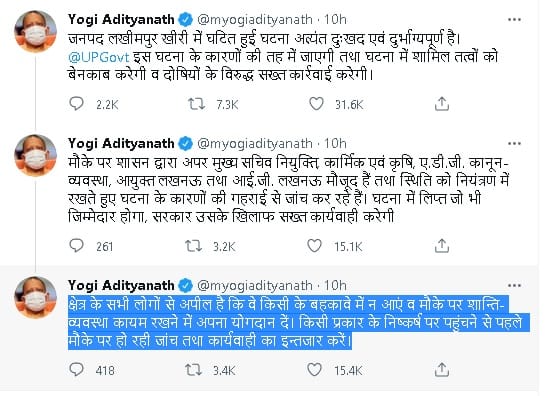Reply to the highlighted tweet with 418 comments
552x396 pixels.
[76, 370]
